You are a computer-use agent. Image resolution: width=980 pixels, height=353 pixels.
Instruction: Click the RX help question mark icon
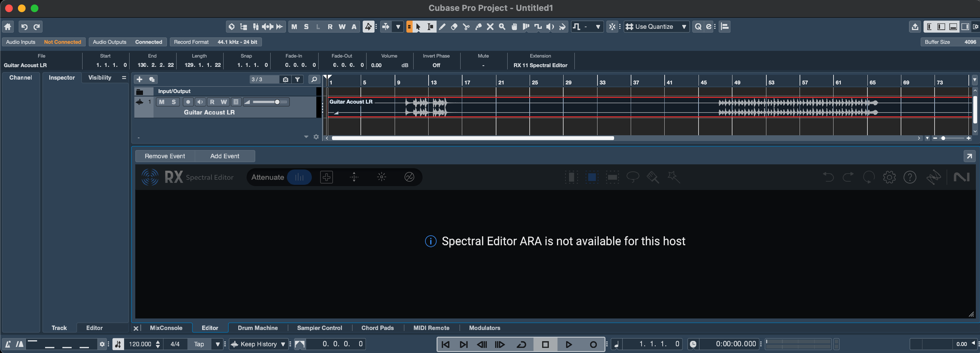click(910, 177)
